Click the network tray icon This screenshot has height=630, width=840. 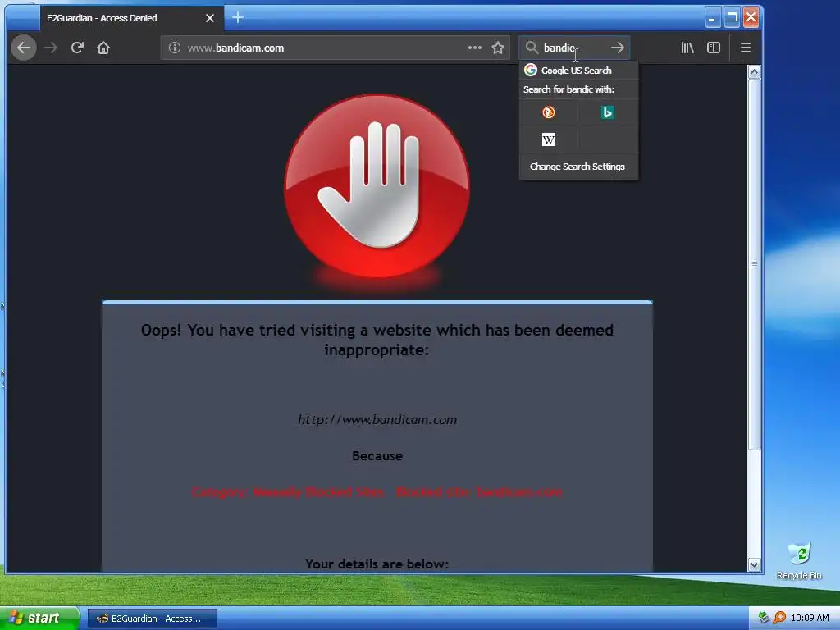pos(765,618)
